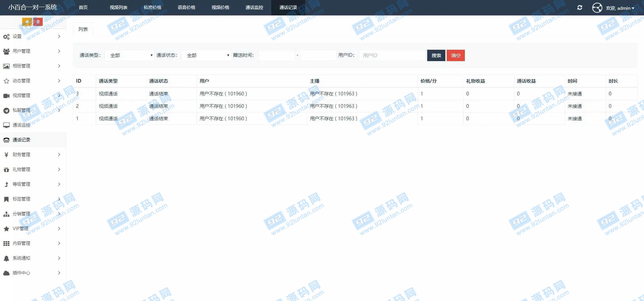644x301 pixels.
Task: Open 通话记录 in sidebar
Action: (x=22, y=140)
